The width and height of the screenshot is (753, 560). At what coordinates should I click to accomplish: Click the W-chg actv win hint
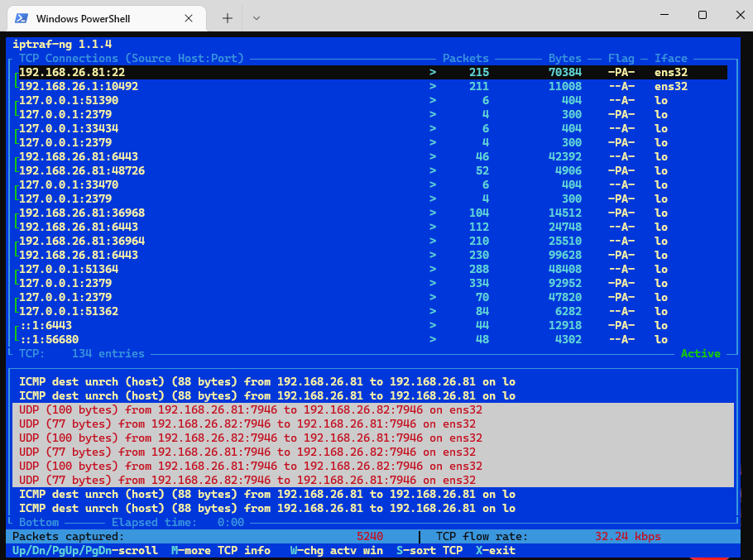337,550
